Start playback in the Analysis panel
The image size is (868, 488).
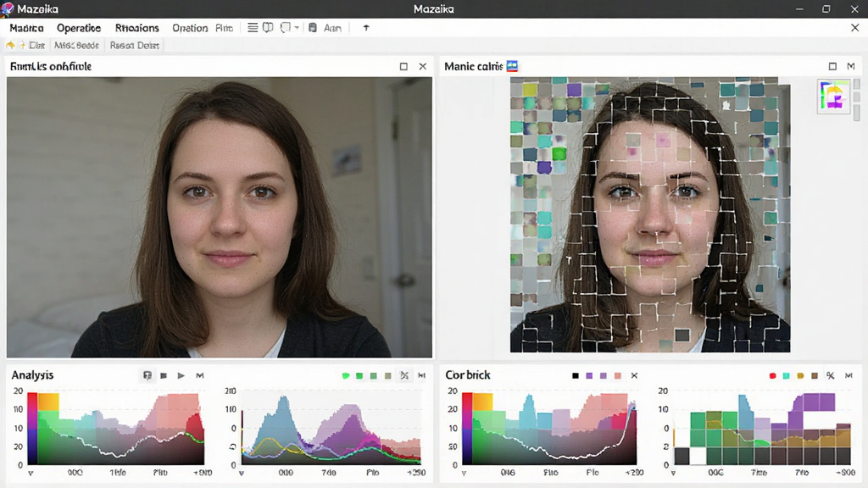[x=181, y=375]
